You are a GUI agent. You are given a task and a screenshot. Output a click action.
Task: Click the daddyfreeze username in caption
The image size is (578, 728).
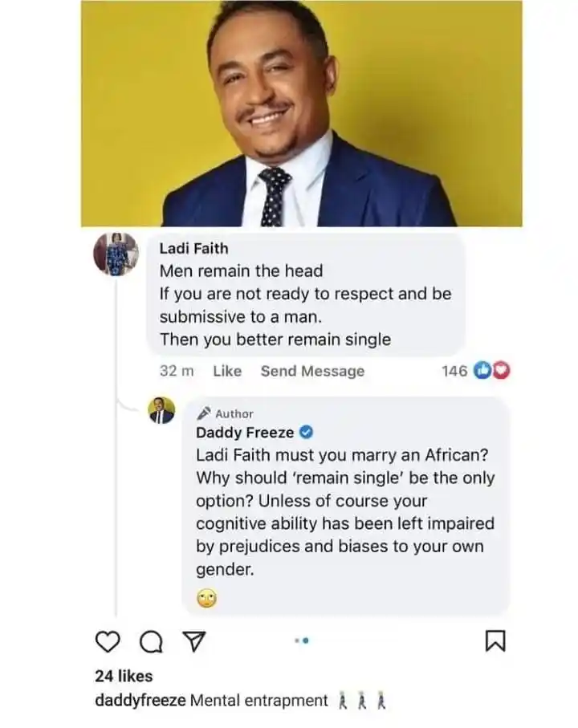pyautogui.click(x=140, y=701)
